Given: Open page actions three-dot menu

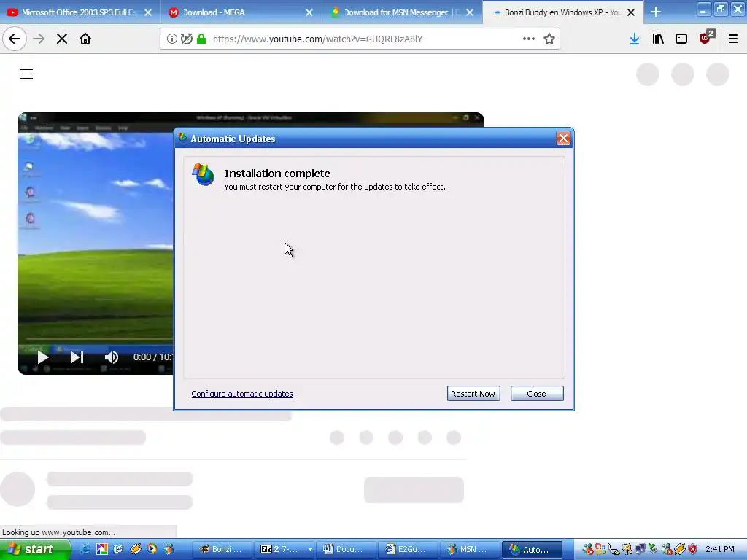Looking at the screenshot, I should (x=528, y=39).
